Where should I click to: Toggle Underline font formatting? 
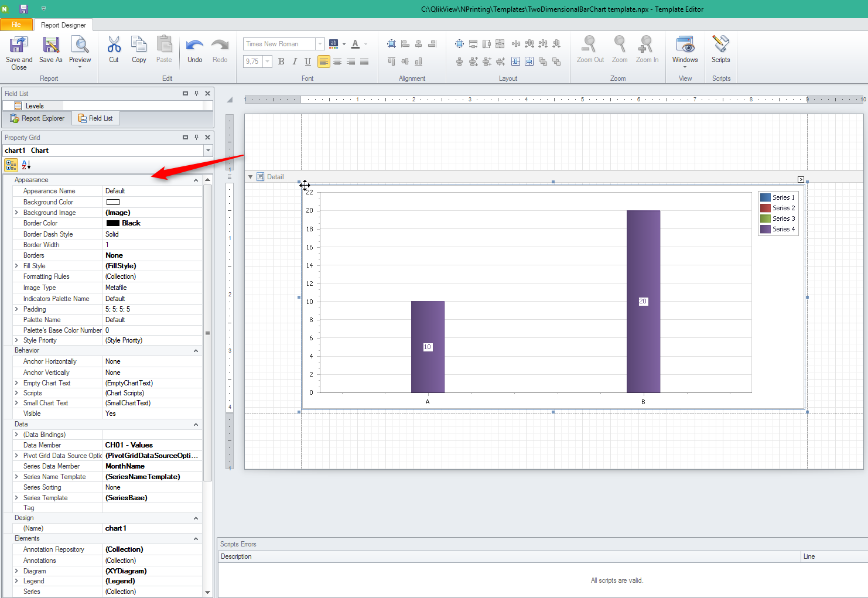coord(308,61)
